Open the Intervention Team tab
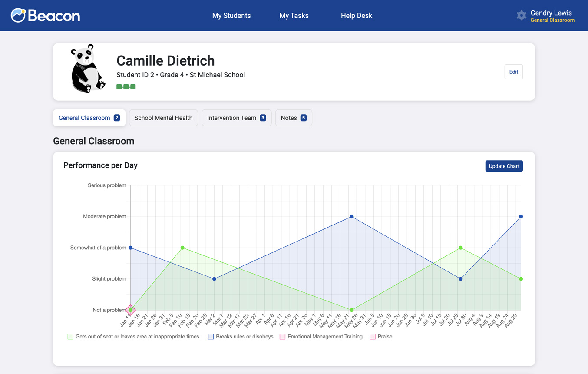The width and height of the screenshot is (588, 374). (x=237, y=118)
